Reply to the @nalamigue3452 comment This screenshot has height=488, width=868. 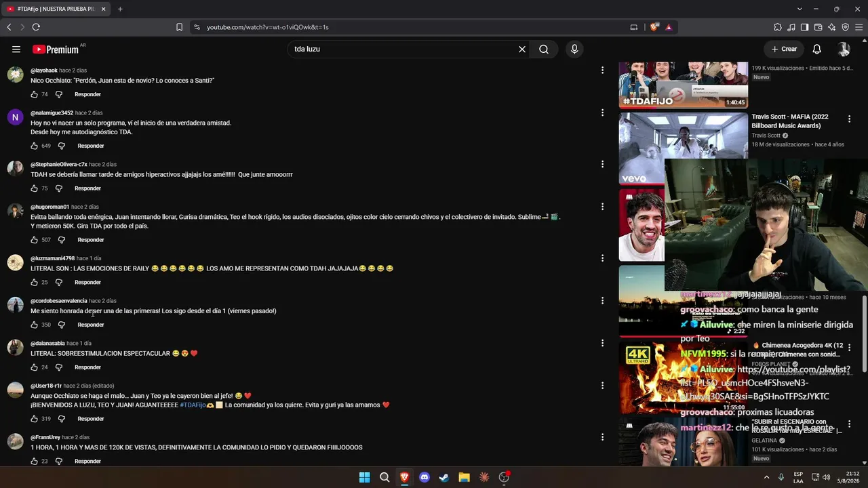[x=91, y=146]
